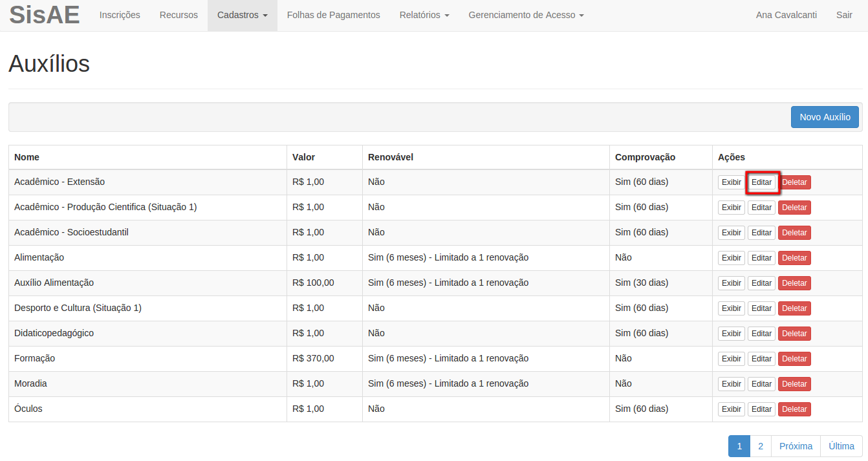
Task: Go to Inscrições in navbar
Action: (x=120, y=15)
